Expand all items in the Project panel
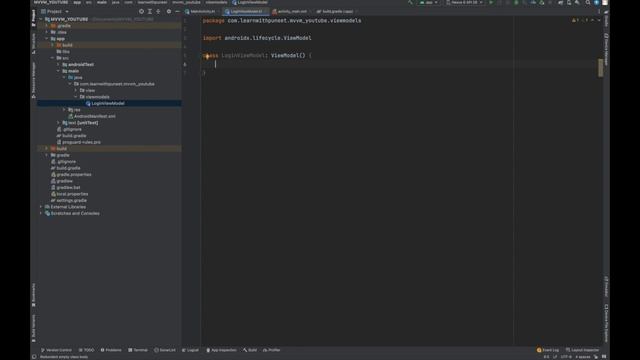 [150, 11]
